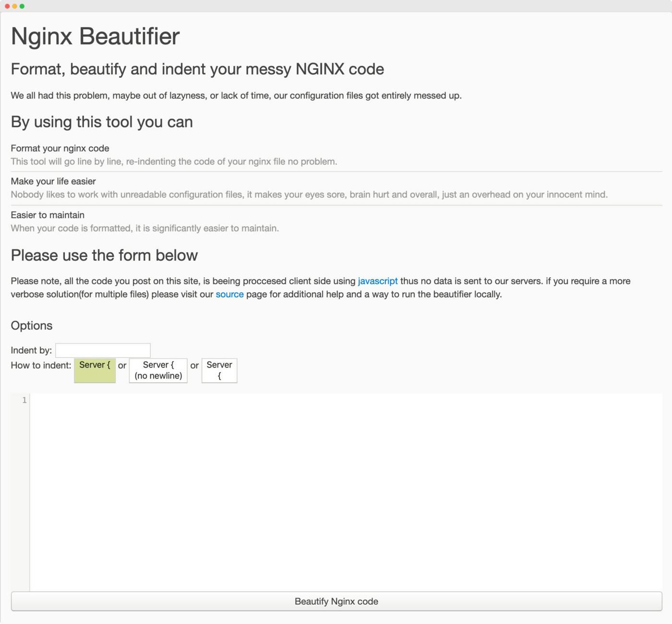Select the highlighted "Server {" indent option

coord(95,370)
